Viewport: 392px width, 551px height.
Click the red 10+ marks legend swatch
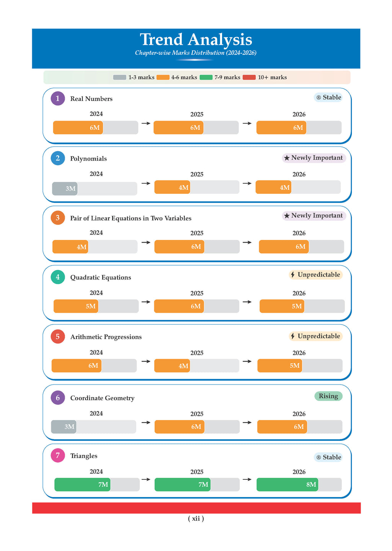[x=249, y=77]
